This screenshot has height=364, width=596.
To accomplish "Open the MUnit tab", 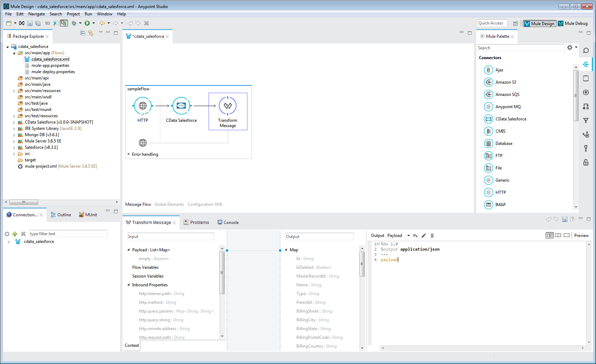I will point(88,215).
